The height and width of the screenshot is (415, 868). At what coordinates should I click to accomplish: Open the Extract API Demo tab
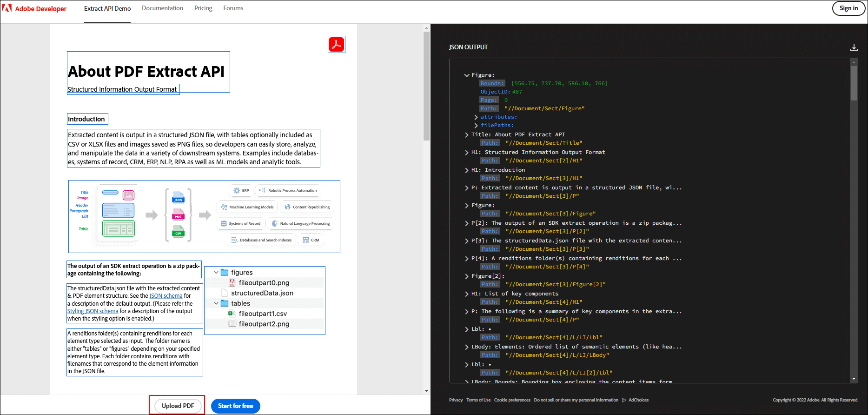pyautogui.click(x=107, y=8)
